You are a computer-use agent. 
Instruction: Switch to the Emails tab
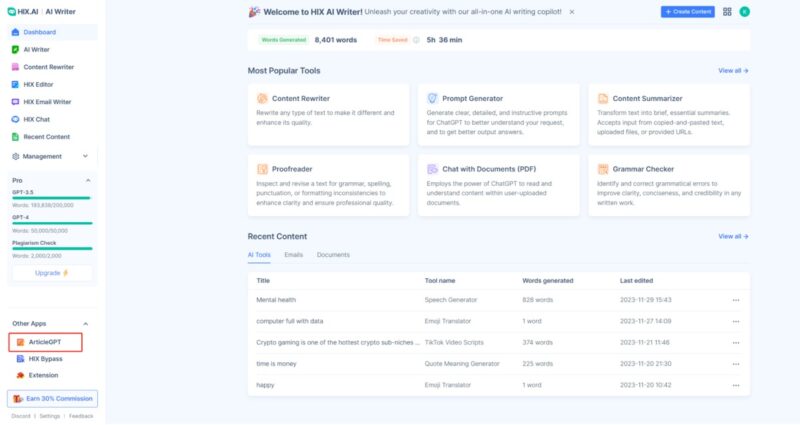(x=293, y=255)
